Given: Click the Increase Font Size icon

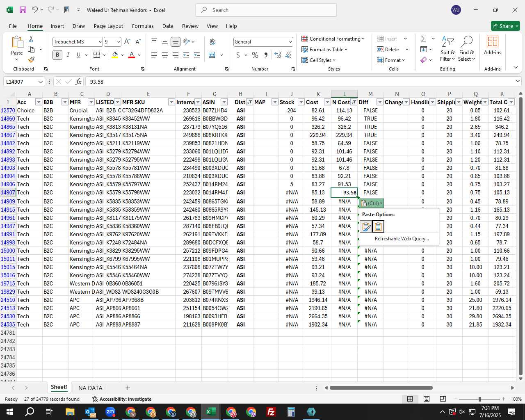Looking at the screenshot, I should 127,42.
